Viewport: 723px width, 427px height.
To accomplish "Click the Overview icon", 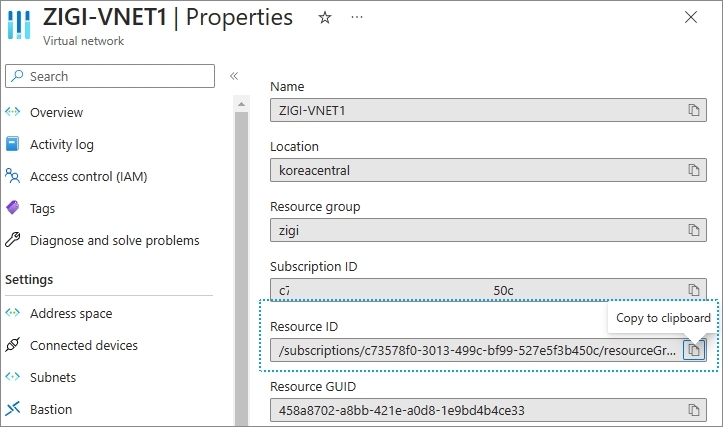I will coord(13,112).
